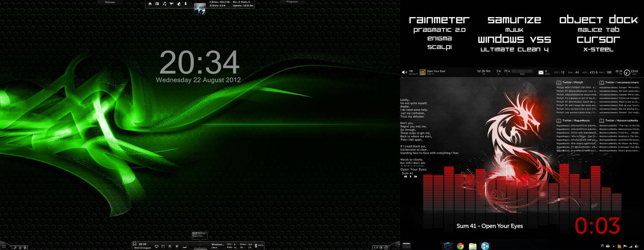Image resolution: width=644 pixels, height=250 pixels.
Task: Click album art thumbnail below top launcher
Action: (x=200, y=9)
